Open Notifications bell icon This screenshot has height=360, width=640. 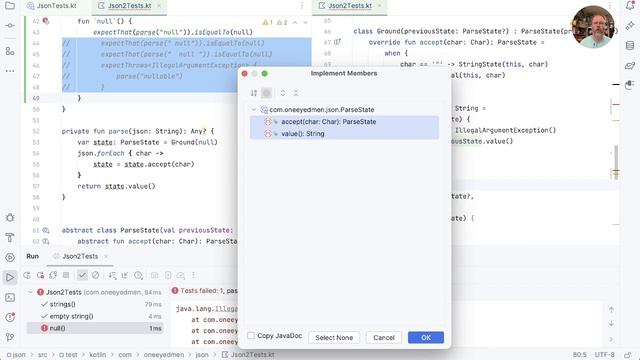coord(630,6)
